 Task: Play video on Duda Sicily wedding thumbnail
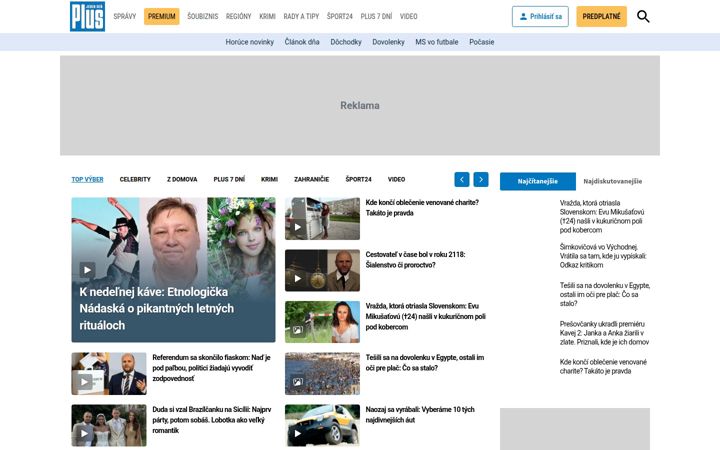coord(84,433)
